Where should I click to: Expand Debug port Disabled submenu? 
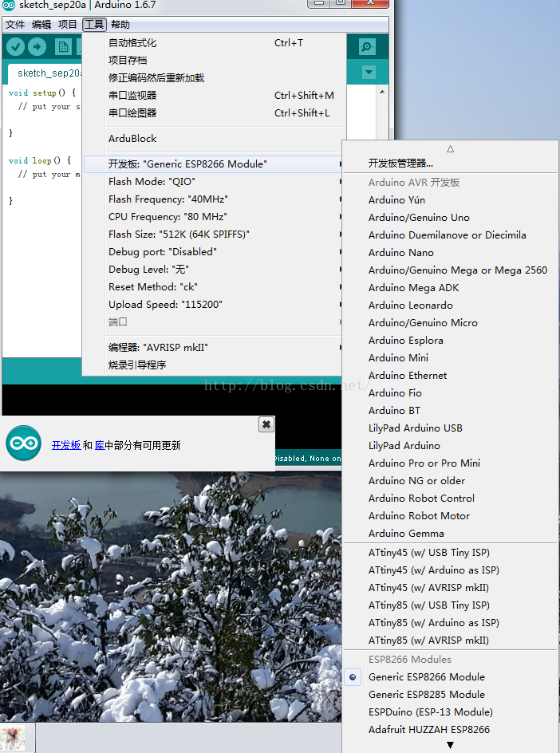pyautogui.click(x=214, y=251)
